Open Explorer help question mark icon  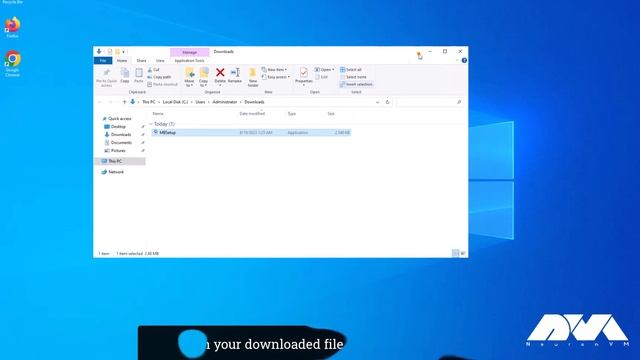[464, 60]
